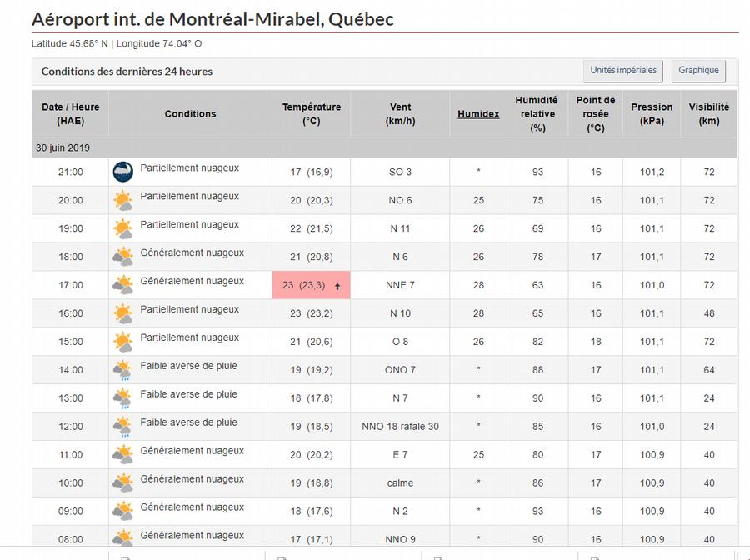Open the Humidex header link

(478, 114)
